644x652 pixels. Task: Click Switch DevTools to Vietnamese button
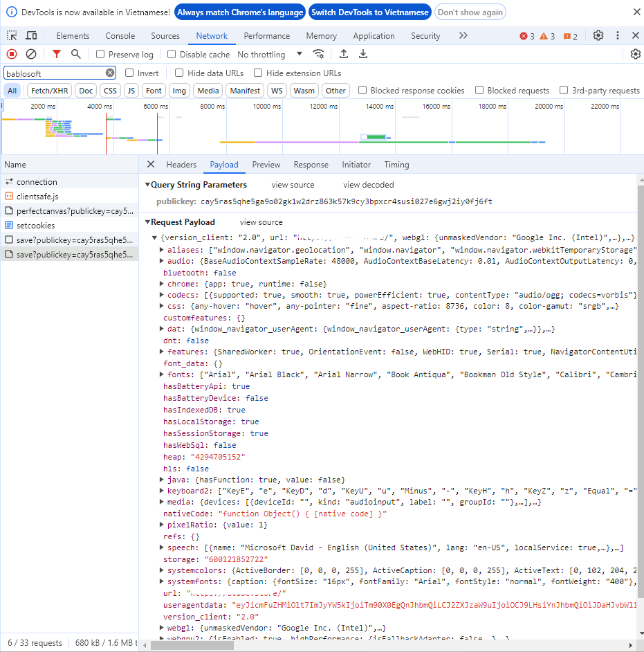point(370,12)
